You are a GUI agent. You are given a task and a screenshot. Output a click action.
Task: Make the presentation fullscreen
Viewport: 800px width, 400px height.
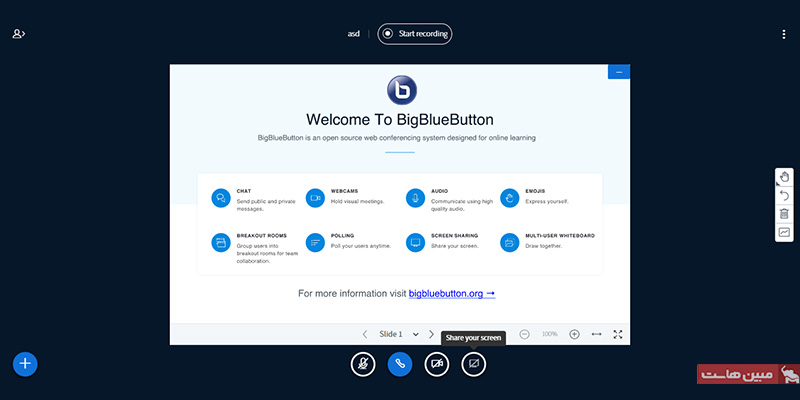click(618, 334)
